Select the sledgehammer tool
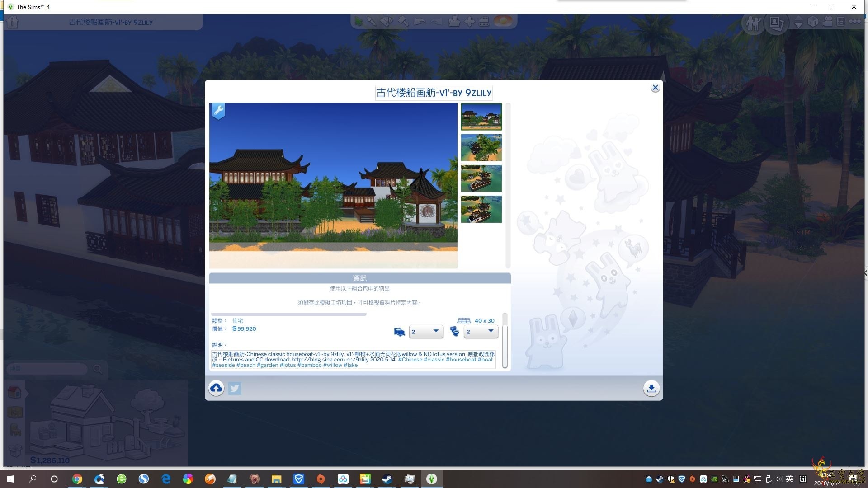Image resolution: width=868 pixels, height=488 pixels. (403, 22)
